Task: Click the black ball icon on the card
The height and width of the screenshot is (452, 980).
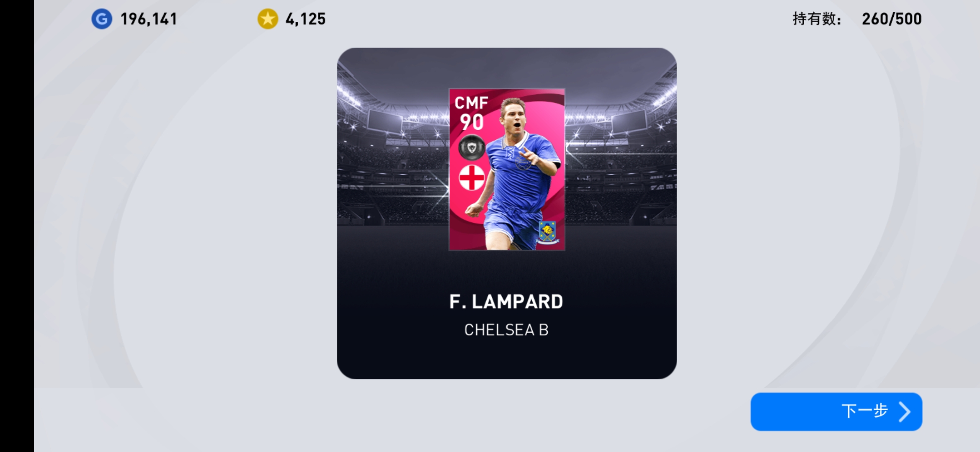Action: 472,147
